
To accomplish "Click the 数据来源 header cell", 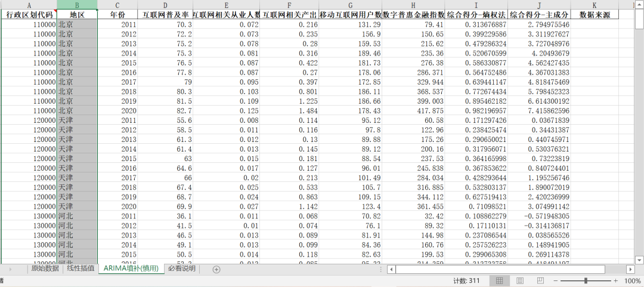I will tap(595, 15).
